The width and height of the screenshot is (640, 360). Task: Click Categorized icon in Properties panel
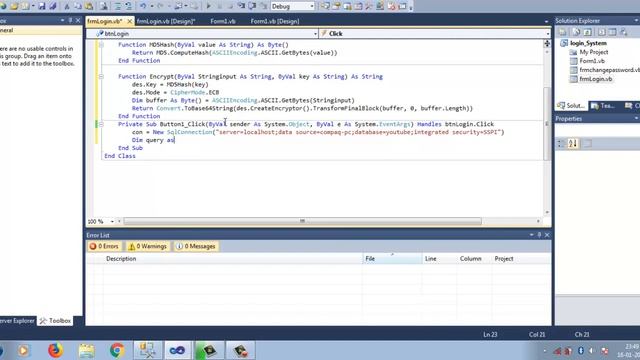tap(561, 143)
